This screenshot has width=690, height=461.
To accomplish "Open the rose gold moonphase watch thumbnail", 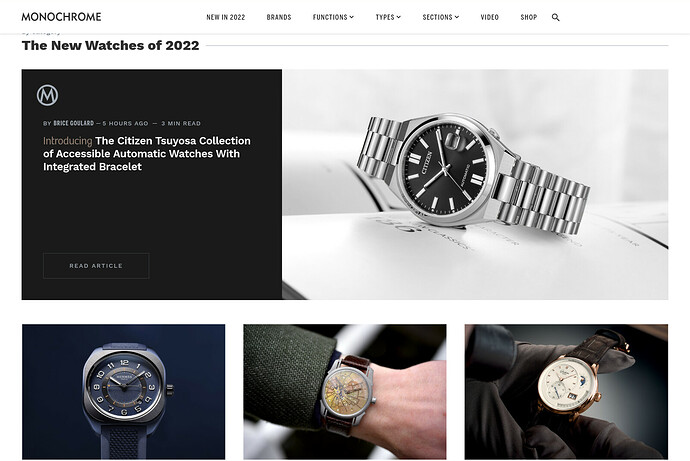I will pos(566,392).
